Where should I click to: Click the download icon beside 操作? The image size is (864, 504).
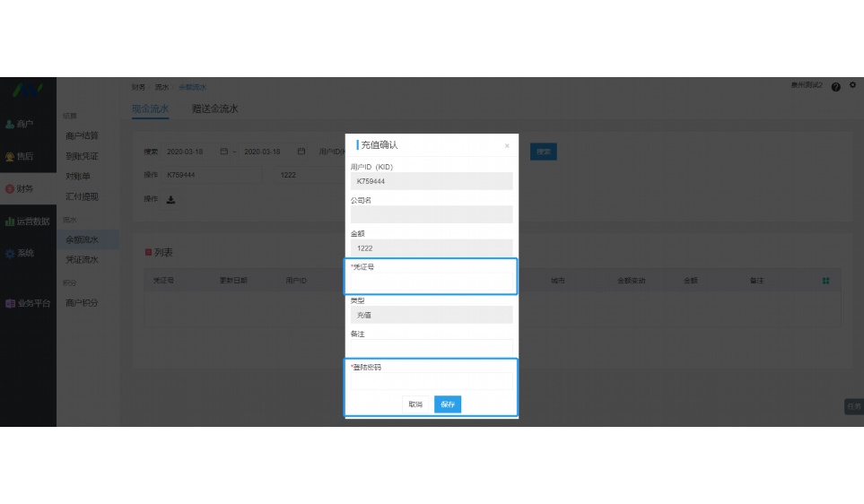tap(170, 199)
